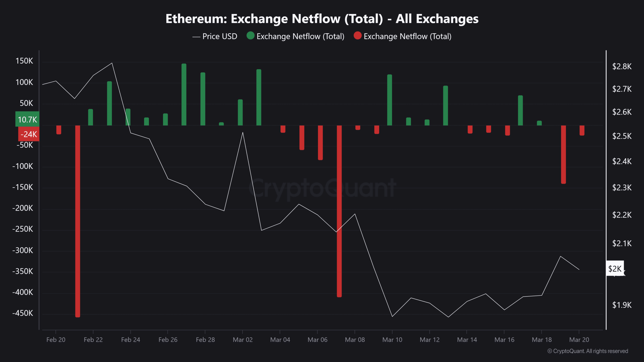Toggle the red Exchange Netflow legend entry
This screenshot has height=362, width=644.
[x=403, y=36]
